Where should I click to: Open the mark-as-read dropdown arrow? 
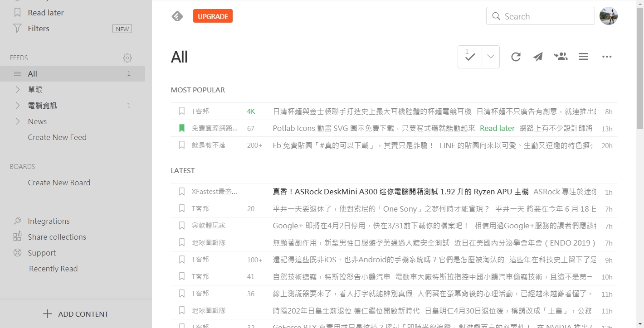click(x=490, y=57)
